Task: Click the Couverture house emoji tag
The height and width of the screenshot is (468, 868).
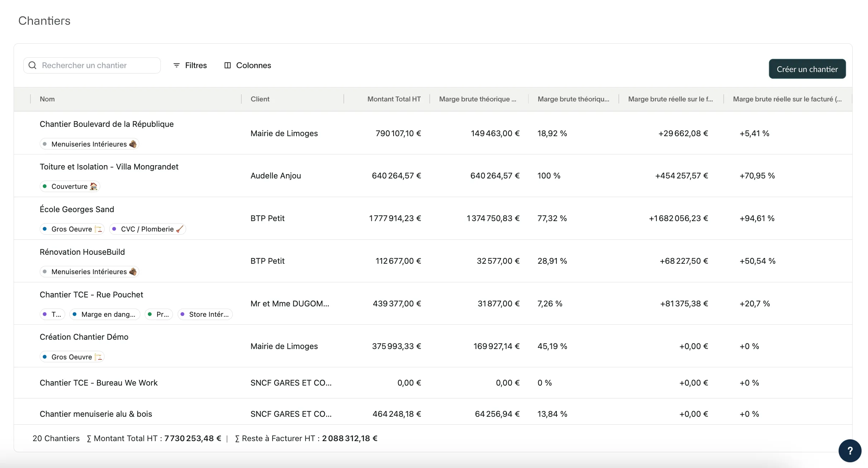Action: point(70,186)
